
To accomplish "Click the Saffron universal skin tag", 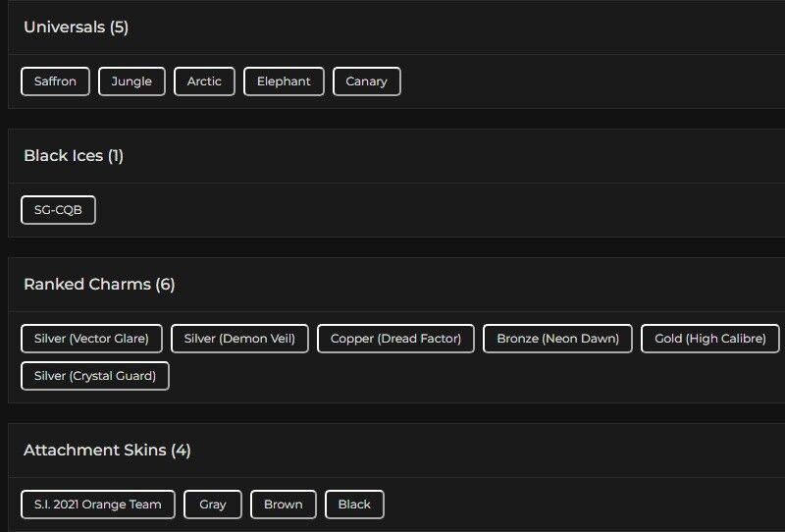I will coord(55,81).
